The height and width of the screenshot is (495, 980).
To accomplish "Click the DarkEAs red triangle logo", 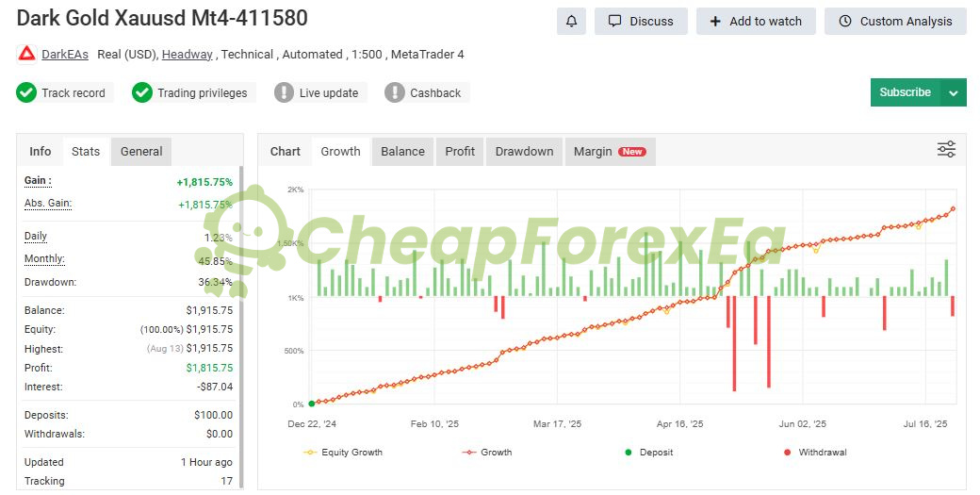I will click(x=26, y=55).
